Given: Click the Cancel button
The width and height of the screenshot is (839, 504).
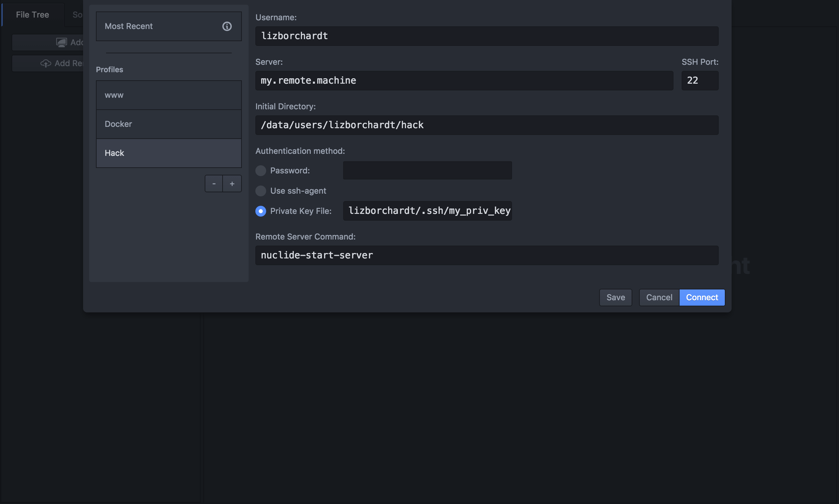Looking at the screenshot, I should (x=659, y=297).
